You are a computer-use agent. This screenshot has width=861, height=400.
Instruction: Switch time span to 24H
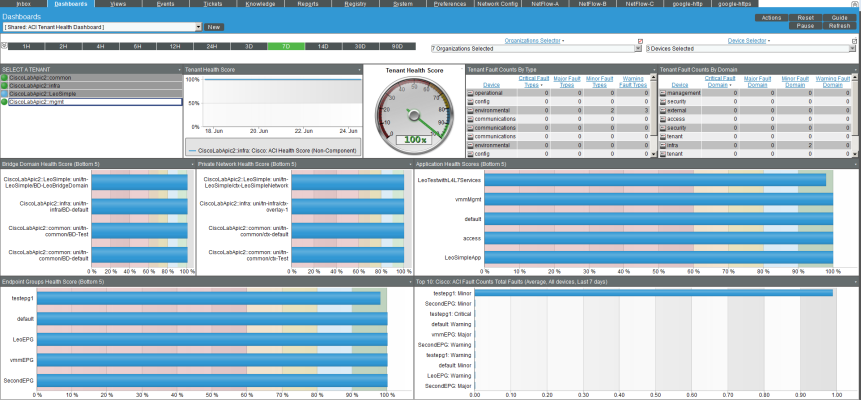click(211, 46)
